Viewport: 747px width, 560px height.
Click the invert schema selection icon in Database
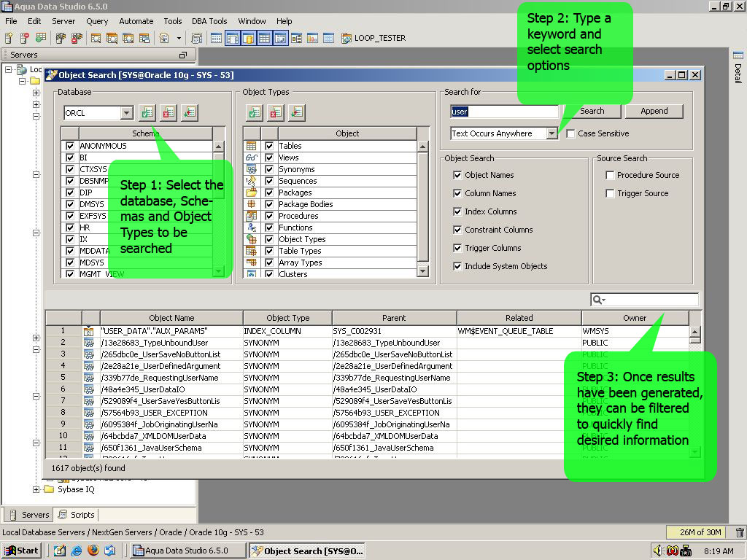[190, 113]
